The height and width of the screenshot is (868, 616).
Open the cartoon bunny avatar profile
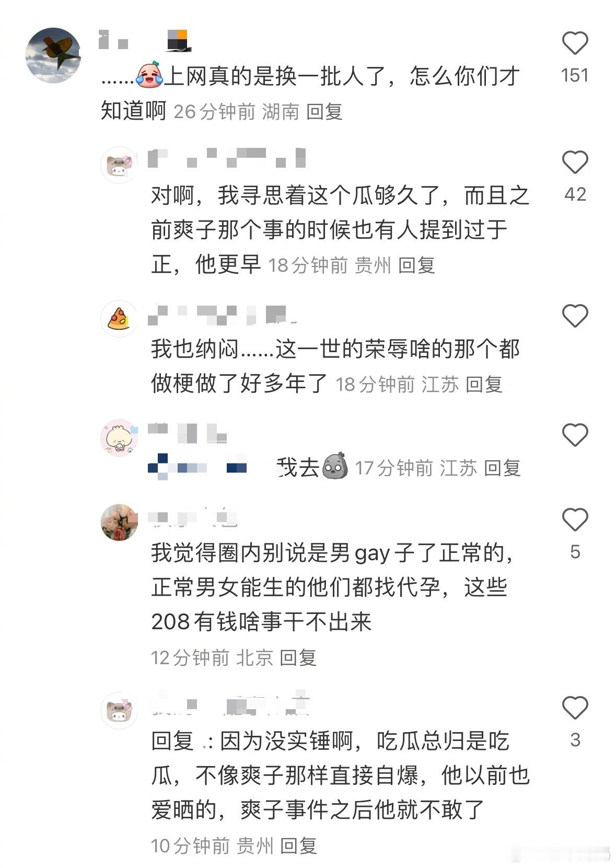pyautogui.click(x=119, y=437)
